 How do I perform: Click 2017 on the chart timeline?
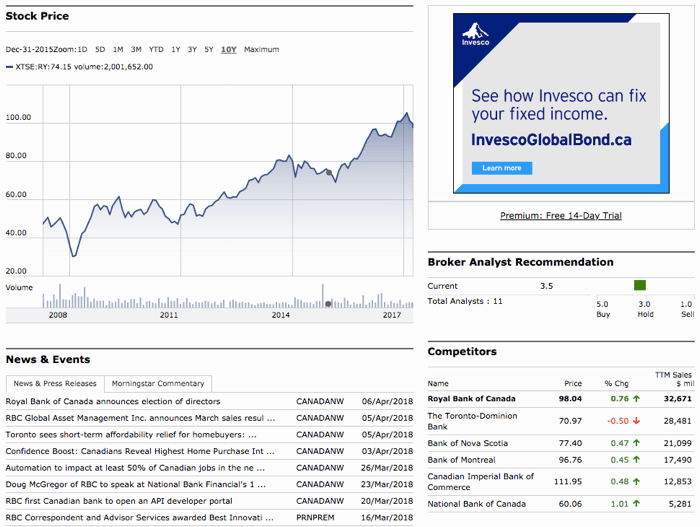tap(392, 315)
